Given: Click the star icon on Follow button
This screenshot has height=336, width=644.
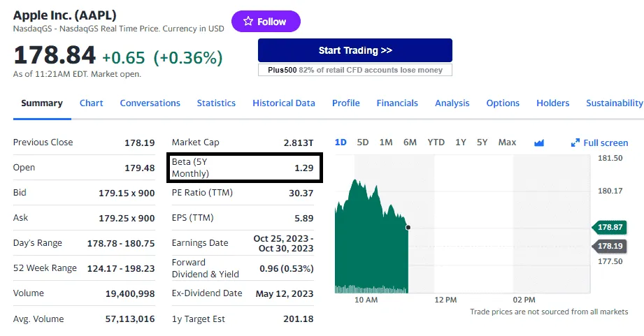Looking at the screenshot, I should tap(248, 22).
